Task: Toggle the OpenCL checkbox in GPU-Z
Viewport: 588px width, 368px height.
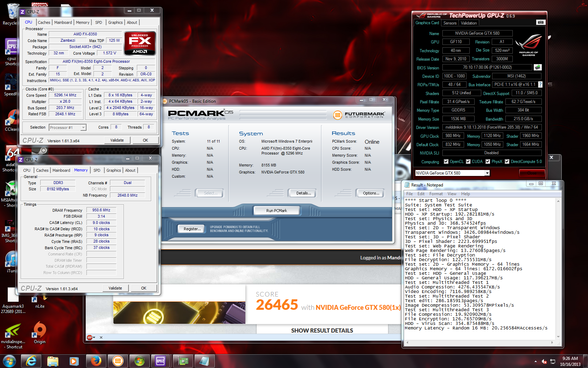Action: coord(446,162)
